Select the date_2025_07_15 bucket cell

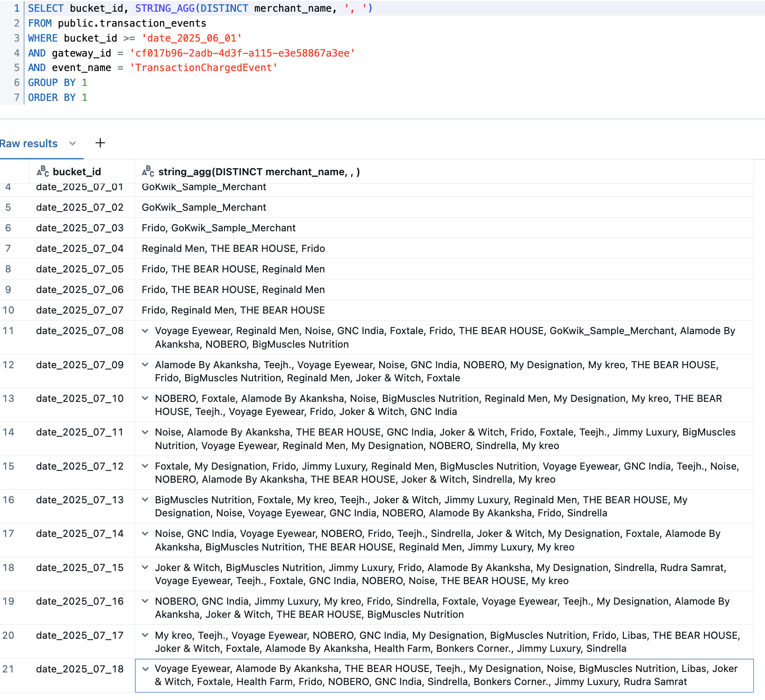coord(82,574)
